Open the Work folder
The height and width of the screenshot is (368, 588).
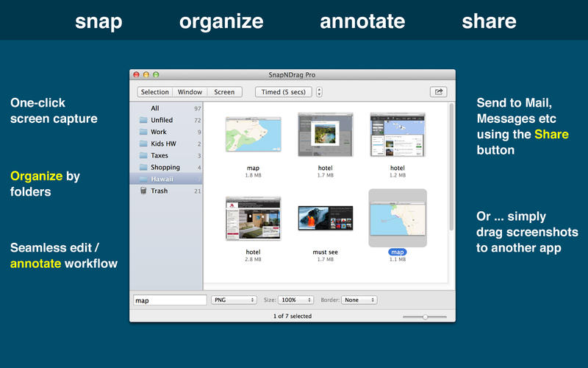[x=158, y=132]
